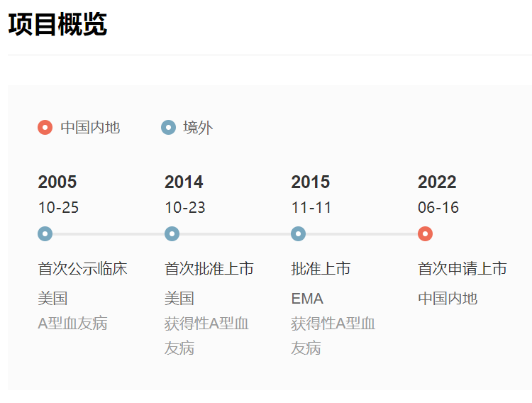Click the date 10-23
This screenshot has height=403, width=532.
coord(185,207)
